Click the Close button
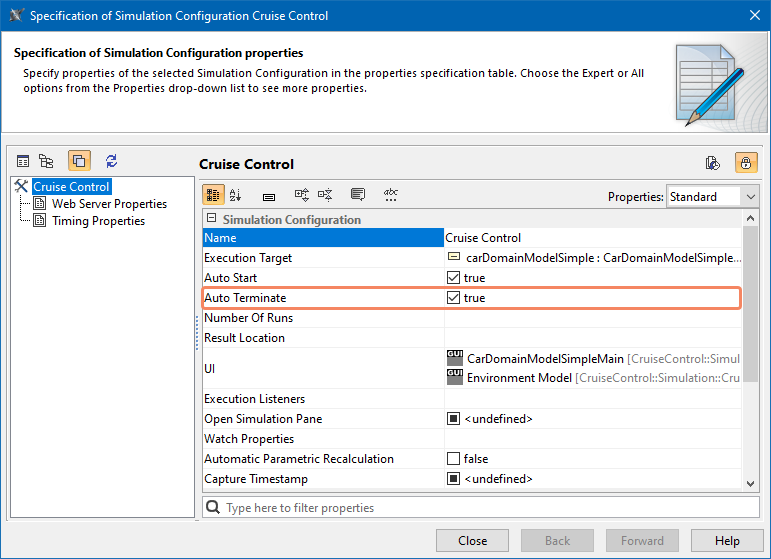The width and height of the screenshot is (771, 559). [472, 541]
